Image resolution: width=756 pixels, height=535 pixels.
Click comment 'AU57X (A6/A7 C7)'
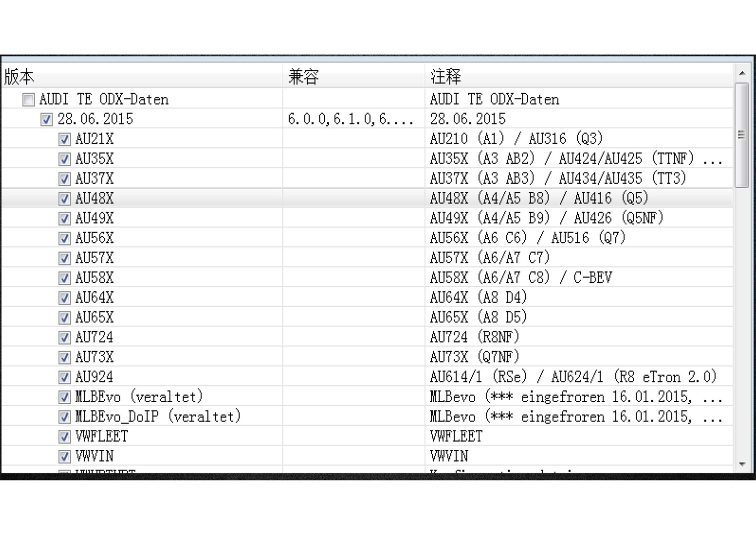pos(490,258)
